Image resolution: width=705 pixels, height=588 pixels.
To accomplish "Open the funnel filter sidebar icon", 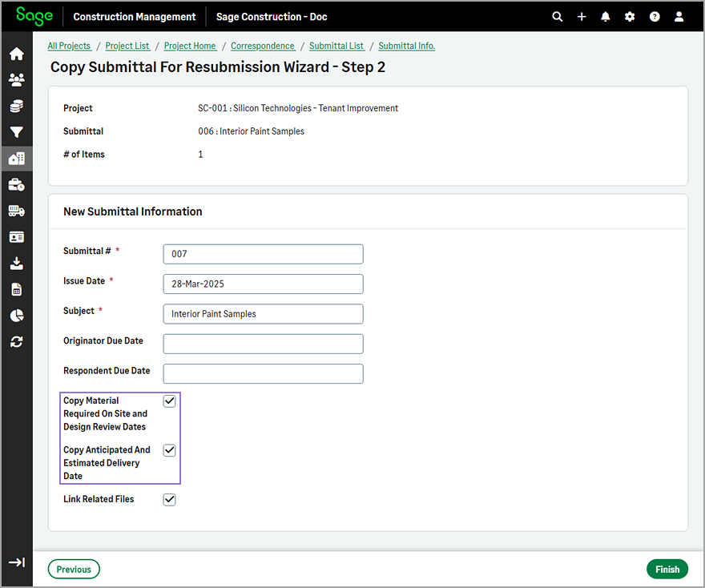I will 17,132.
